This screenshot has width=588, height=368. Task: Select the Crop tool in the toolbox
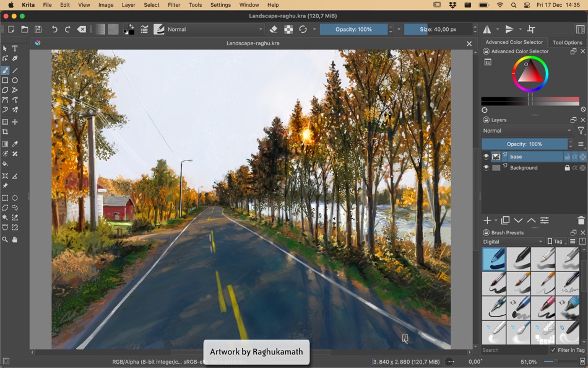point(5,131)
